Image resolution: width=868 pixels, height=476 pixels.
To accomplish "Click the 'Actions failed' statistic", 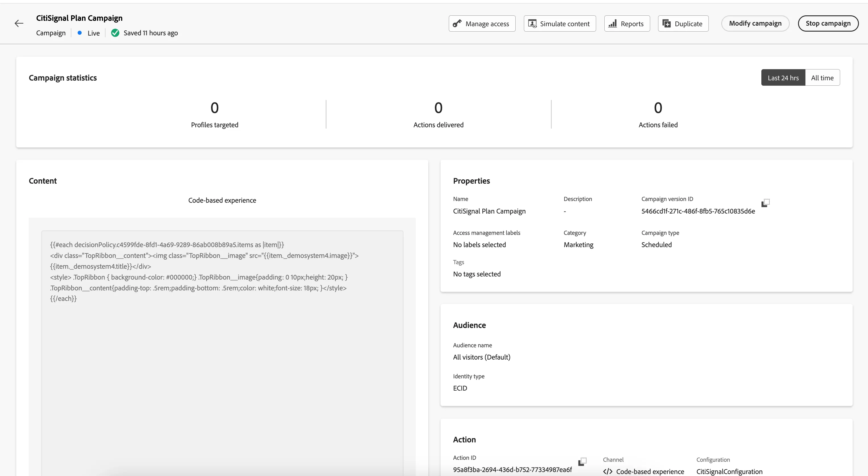I will pyautogui.click(x=658, y=115).
